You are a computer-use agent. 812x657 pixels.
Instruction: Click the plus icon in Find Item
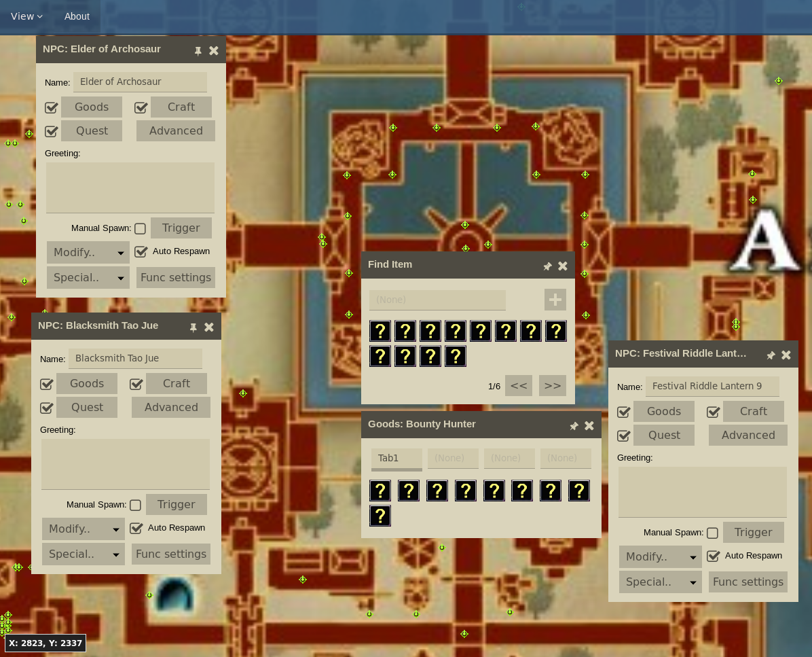555,300
